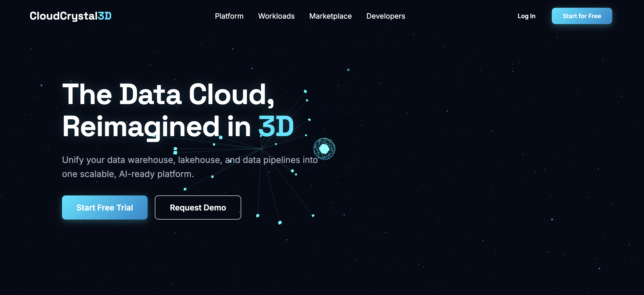The image size is (644, 295).
Task: Click the Start Free Trial button
Action: point(105,207)
